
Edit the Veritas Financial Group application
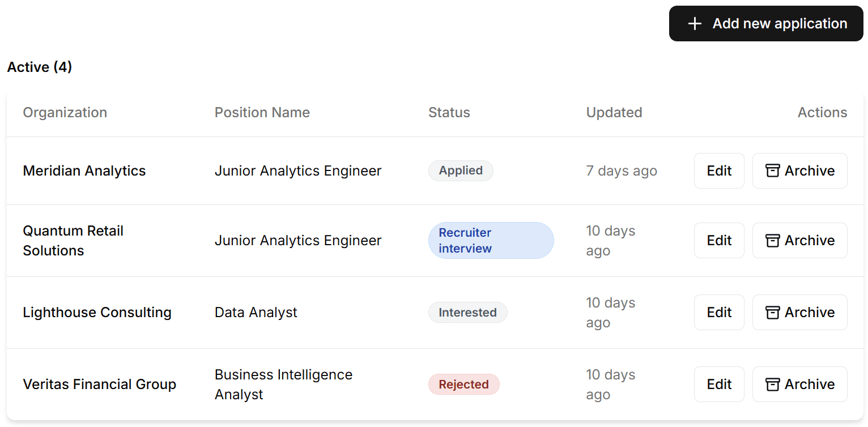tap(719, 384)
